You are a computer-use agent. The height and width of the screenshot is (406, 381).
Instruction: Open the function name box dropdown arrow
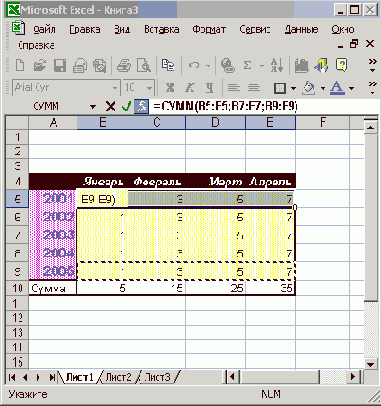point(93,107)
